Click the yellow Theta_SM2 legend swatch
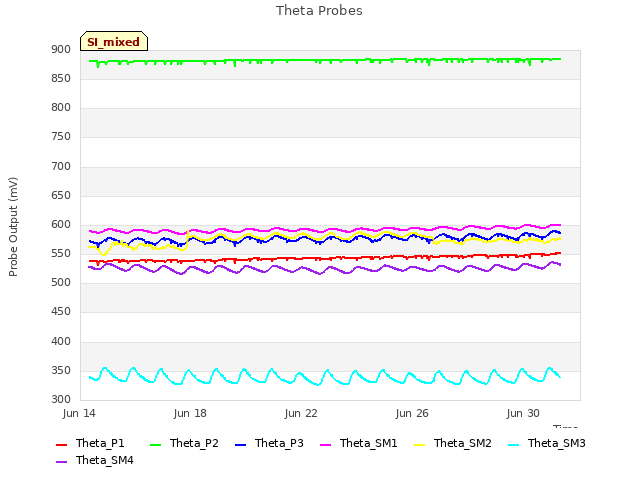 click(420, 444)
